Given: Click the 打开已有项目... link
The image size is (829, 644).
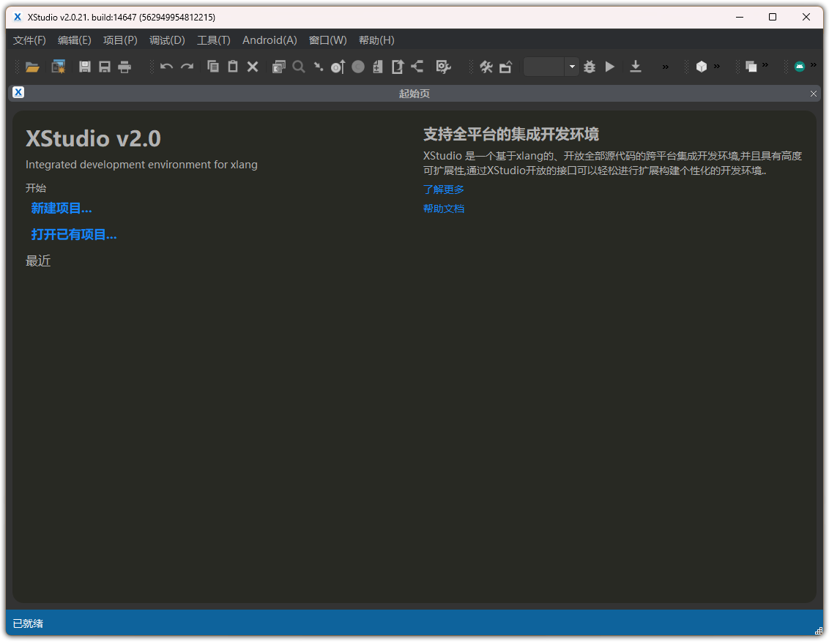Looking at the screenshot, I should [74, 235].
